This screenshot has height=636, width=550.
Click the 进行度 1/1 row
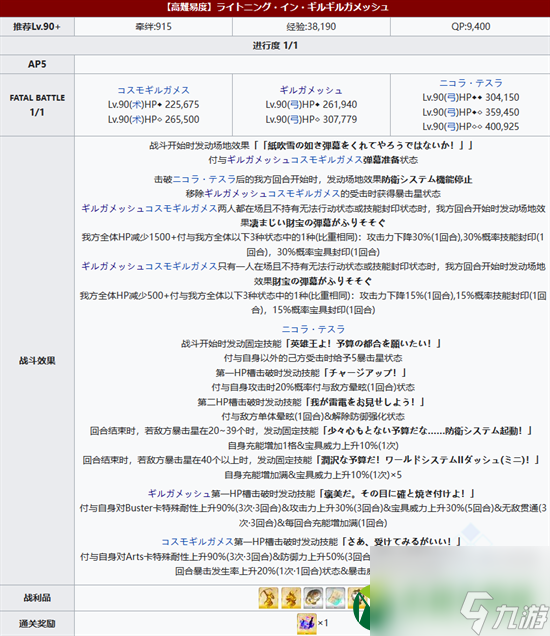tap(275, 45)
